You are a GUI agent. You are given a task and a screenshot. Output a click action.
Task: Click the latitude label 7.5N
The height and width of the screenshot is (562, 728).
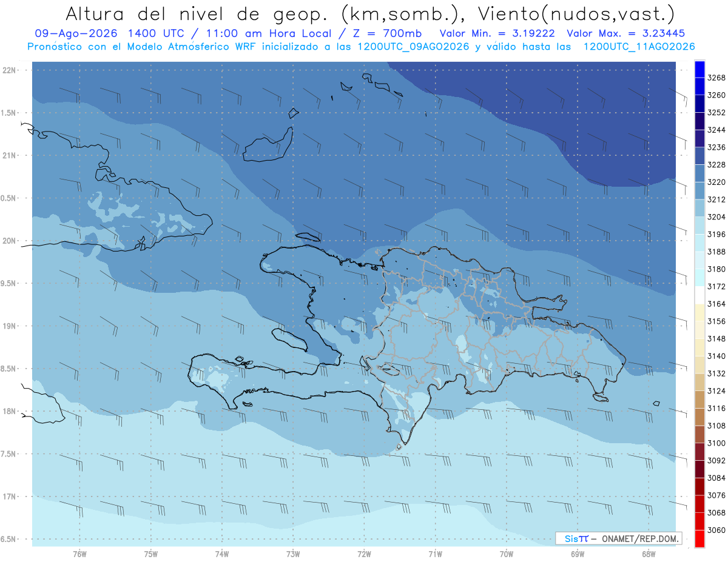[x=8, y=454]
